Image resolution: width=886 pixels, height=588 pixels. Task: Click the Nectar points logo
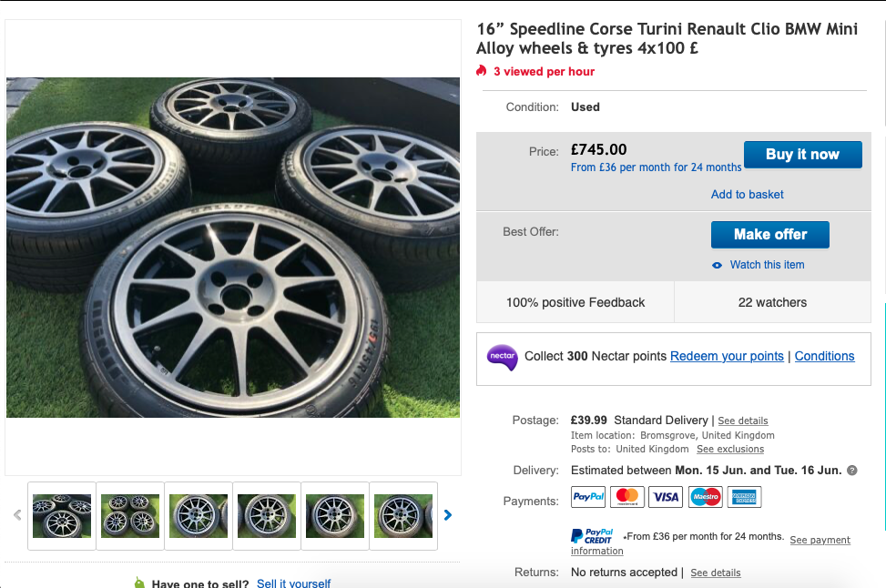tap(502, 357)
